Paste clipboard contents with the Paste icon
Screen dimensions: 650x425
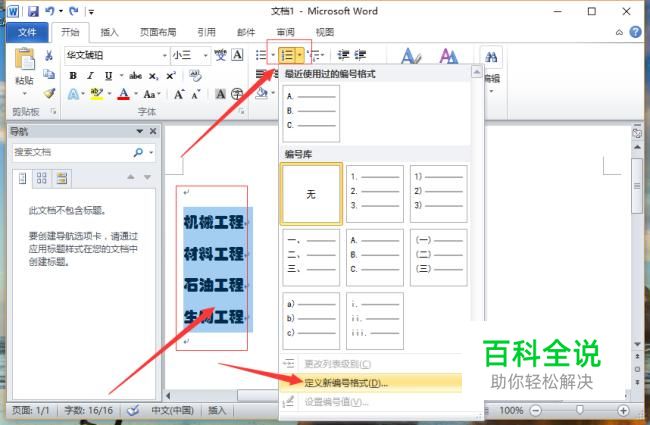(24, 59)
